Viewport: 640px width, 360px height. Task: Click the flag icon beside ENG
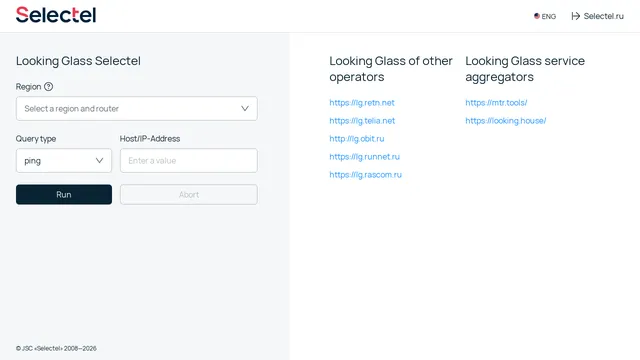tap(537, 16)
